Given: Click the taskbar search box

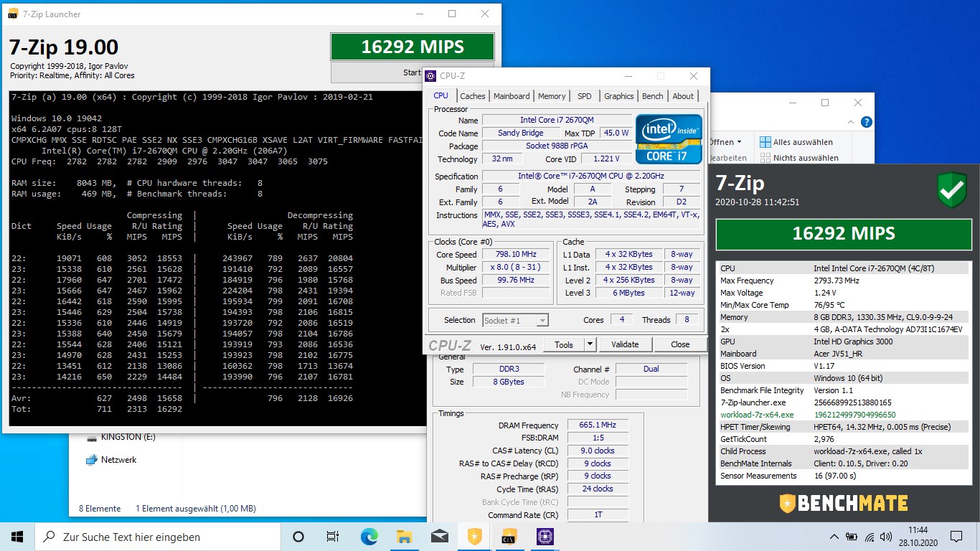Looking at the screenshot, I should point(157,537).
